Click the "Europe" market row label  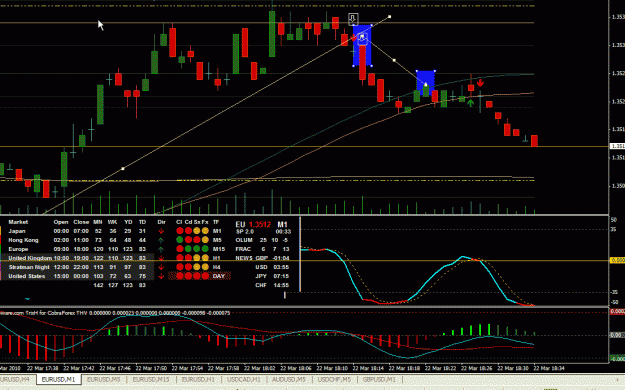coord(18,249)
